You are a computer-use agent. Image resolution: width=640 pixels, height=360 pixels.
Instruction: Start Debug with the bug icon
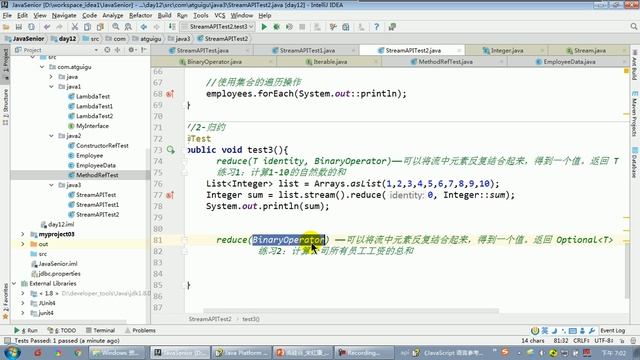[x=277, y=27]
